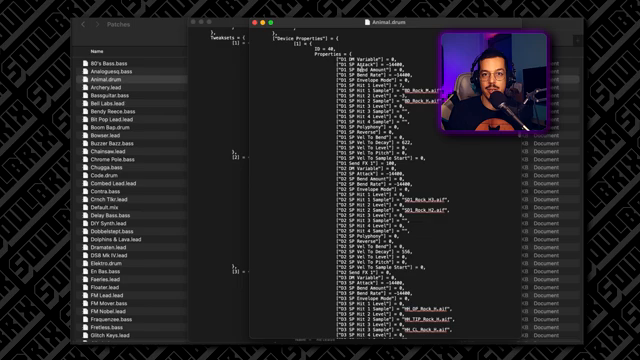Click the file icon of Chrome Pole.bass
Screen dimensions: 640x360
[85, 160]
